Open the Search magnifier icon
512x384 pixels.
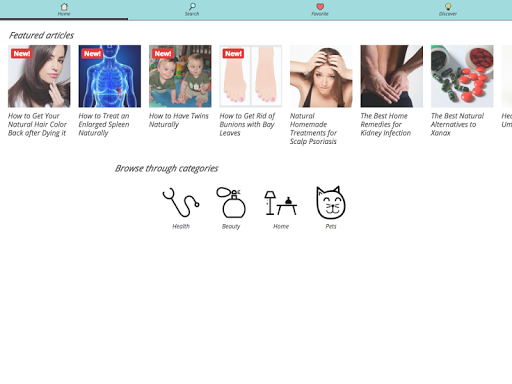(x=192, y=6)
